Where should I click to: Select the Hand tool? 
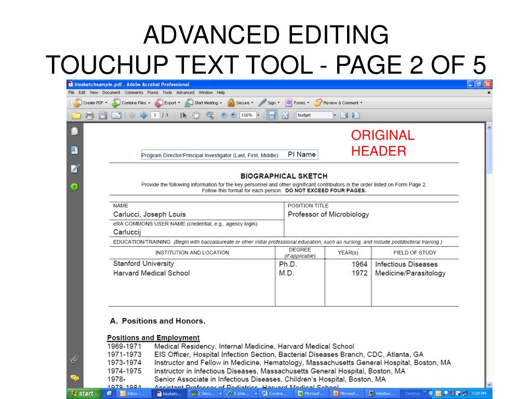pos(196,115)
